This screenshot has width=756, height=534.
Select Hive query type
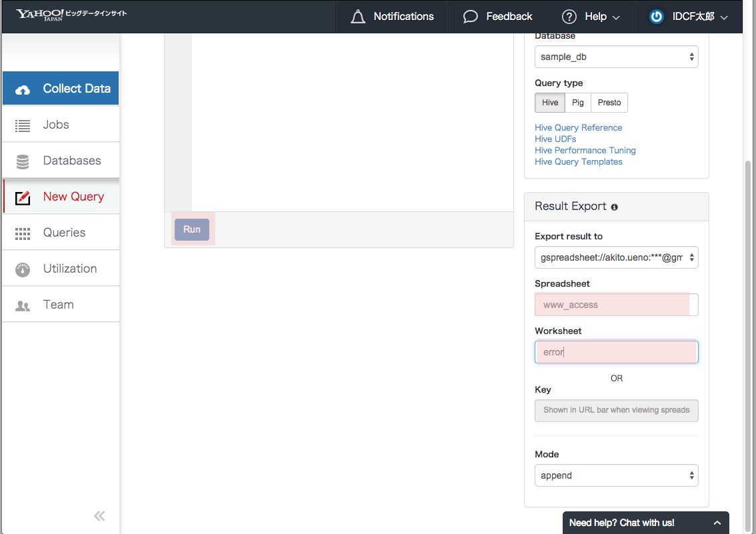pos(549,103)
